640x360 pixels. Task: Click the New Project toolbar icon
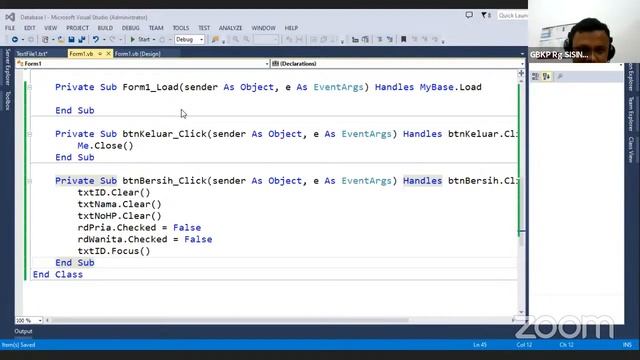[45, 40]
